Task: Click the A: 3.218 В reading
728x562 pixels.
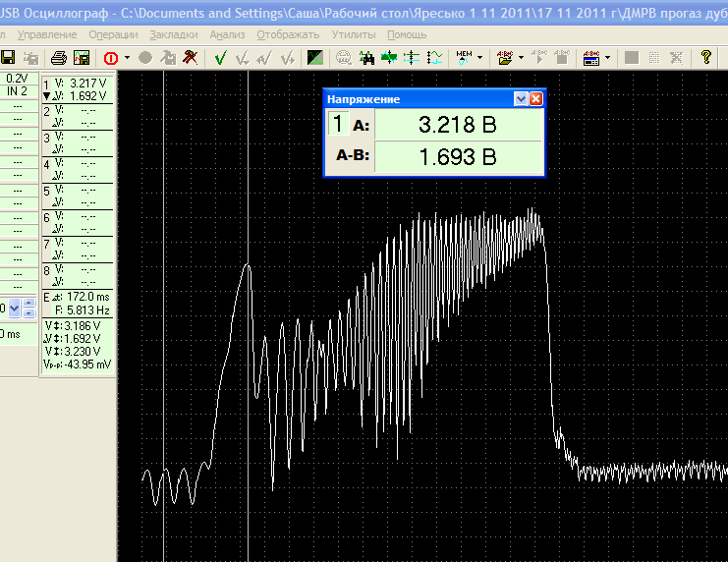Action: pos(458,125)
